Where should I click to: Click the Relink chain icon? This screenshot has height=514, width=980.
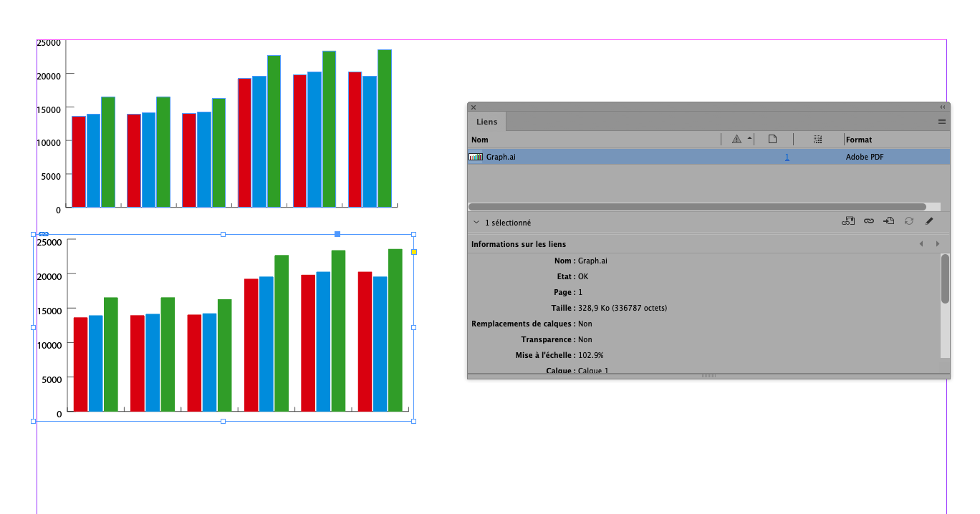pyautogui.click(x=868, y=222)
